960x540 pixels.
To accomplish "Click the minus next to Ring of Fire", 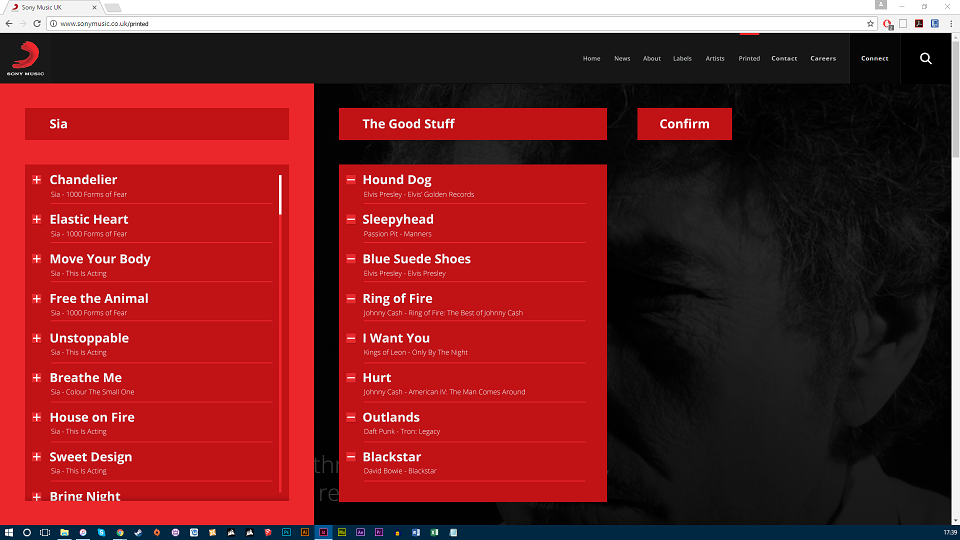I will click(x=351, y=299).
